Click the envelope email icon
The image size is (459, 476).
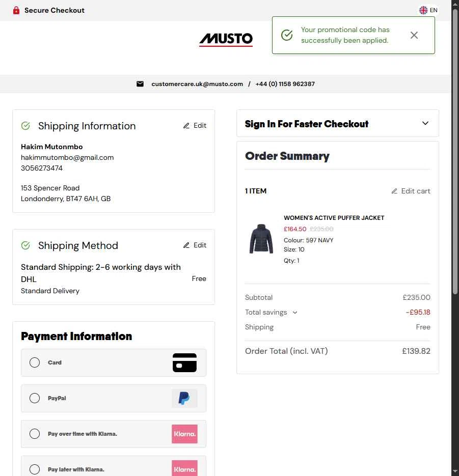140,84
